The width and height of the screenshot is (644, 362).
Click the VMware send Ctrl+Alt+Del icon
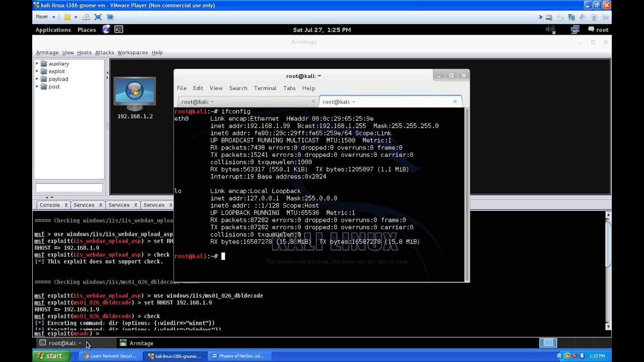click(86, 17)
